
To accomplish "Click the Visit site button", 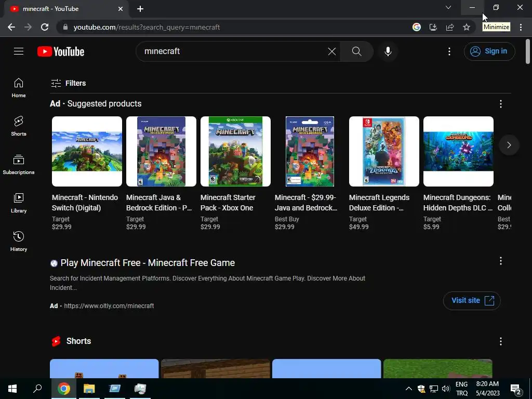I will click(472, 301).
